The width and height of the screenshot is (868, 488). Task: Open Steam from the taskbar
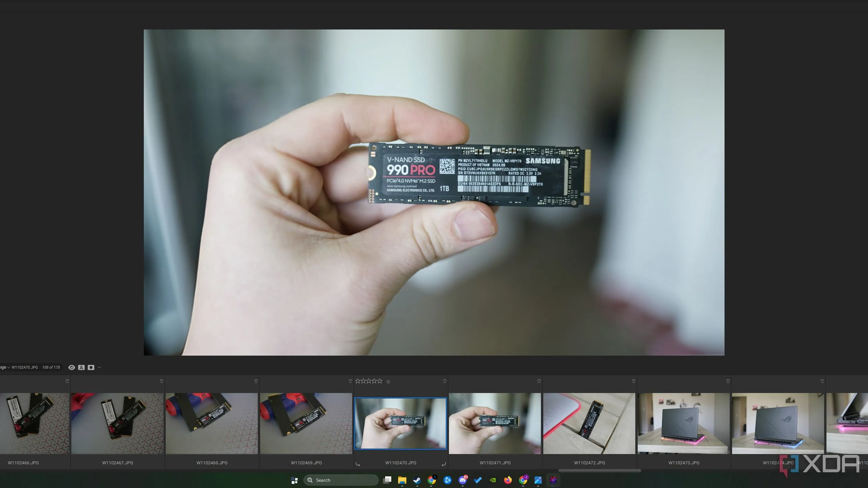point(417,480)
